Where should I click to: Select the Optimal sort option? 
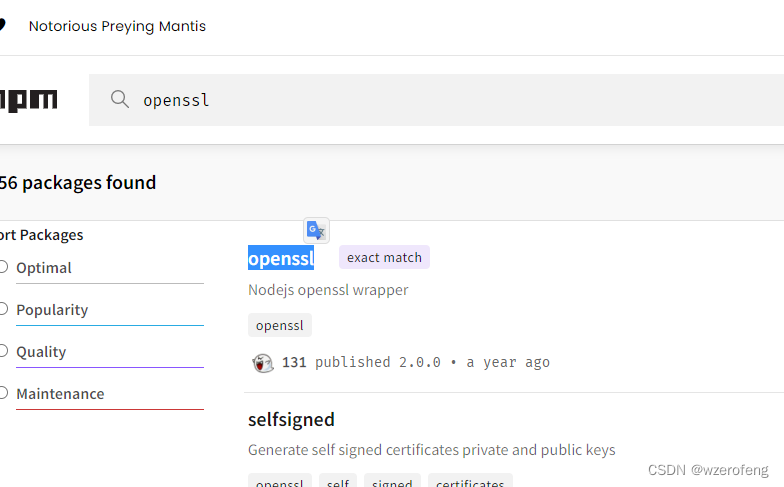pyautogui.click(x=4, y=267)
